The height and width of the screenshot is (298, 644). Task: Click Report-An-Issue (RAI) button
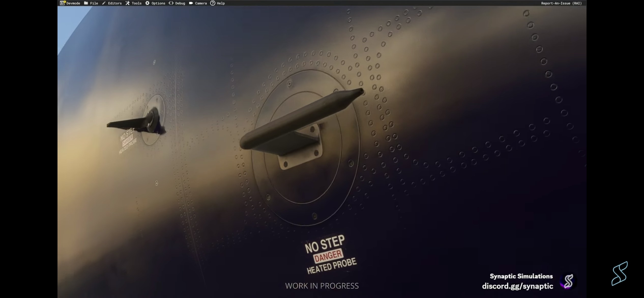pos(561,3)
